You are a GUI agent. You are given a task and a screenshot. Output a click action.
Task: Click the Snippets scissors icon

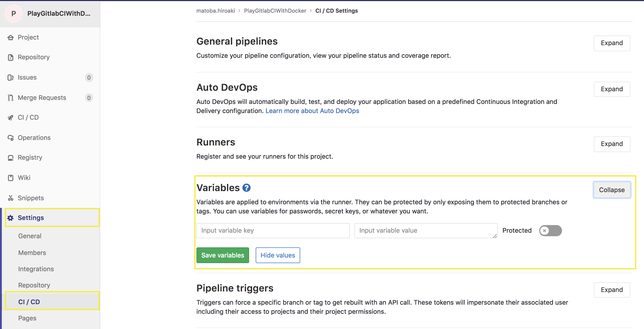pyautogui.click(x=10, y=198)
